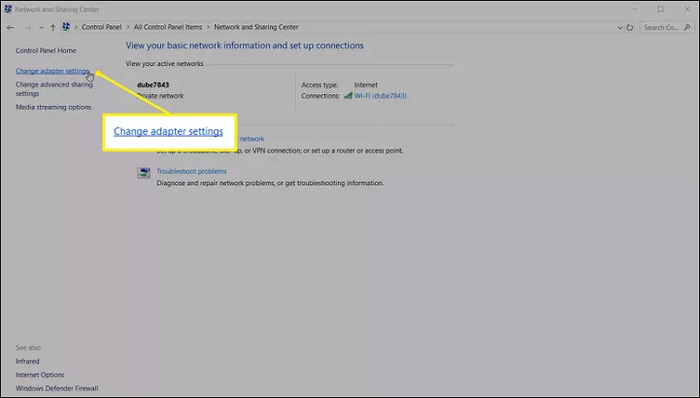The image size is (700, 398).
Task: Open the Wi-Fi (dube7843) connection link
Action: tap(380, 95)
